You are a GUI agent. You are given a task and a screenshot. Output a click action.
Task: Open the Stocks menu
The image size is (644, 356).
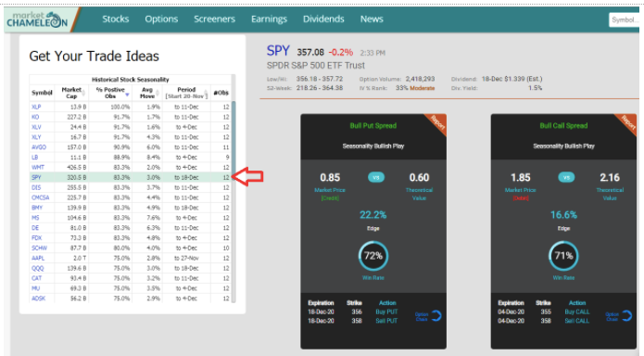point(116,19)
